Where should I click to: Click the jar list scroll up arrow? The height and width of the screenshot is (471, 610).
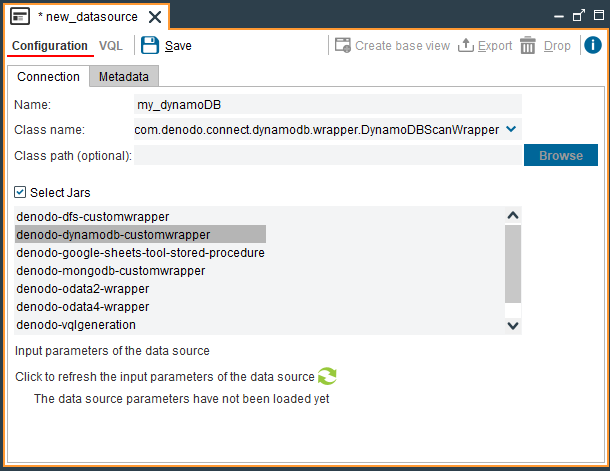(x=513, y=215)
